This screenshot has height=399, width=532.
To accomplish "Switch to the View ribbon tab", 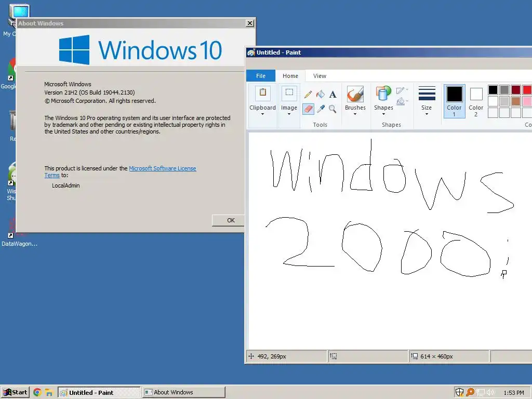I will coord(320,76).
